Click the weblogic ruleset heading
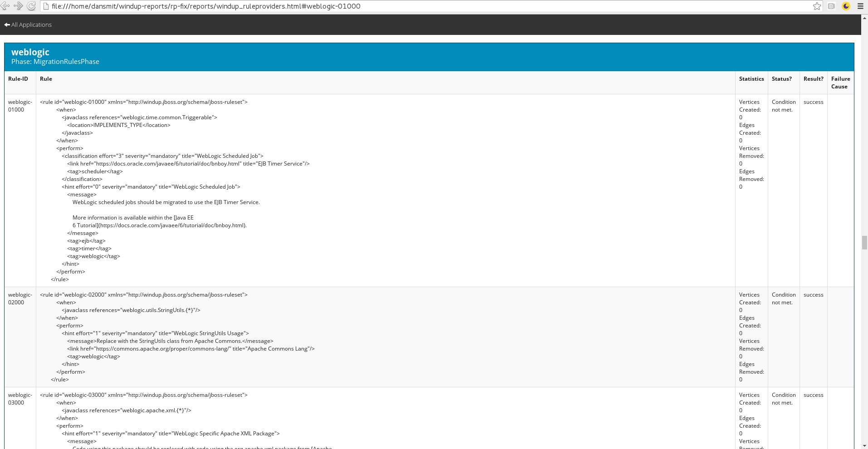Image resolution: width=868 pixels, height=449 pixels. pyautogui.click(x=30, y=52)
